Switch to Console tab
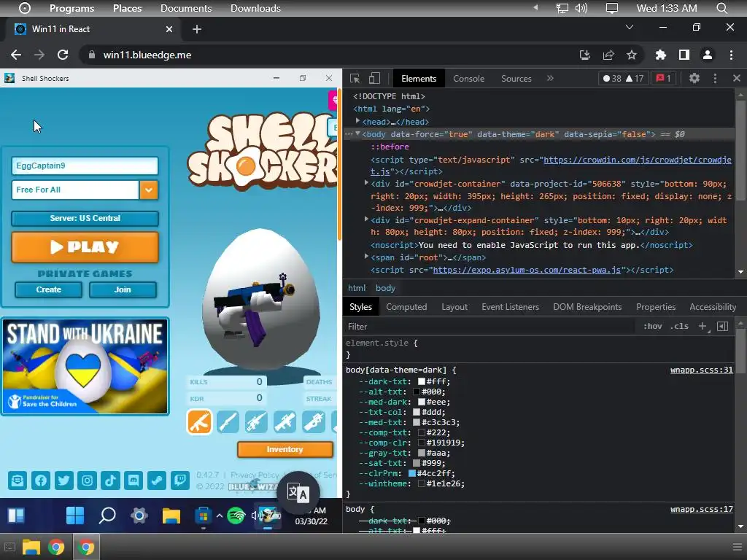The image size is (747, 560). 468,79
